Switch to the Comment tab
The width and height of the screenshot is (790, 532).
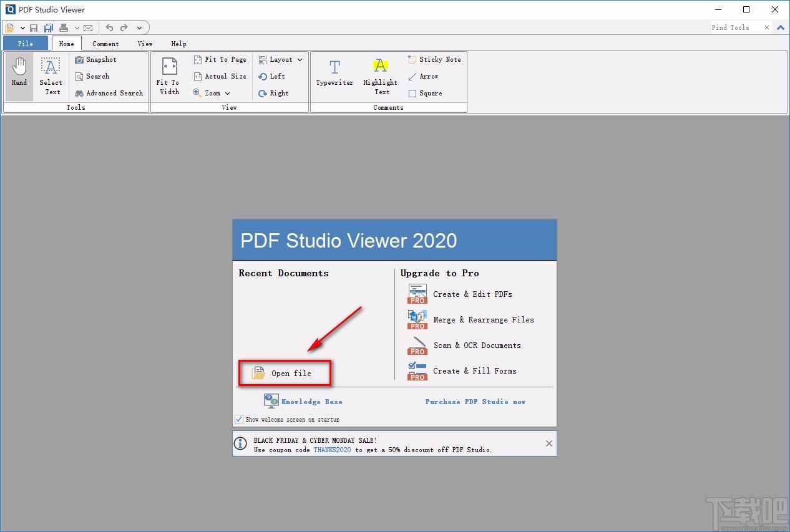coord(105,44)
